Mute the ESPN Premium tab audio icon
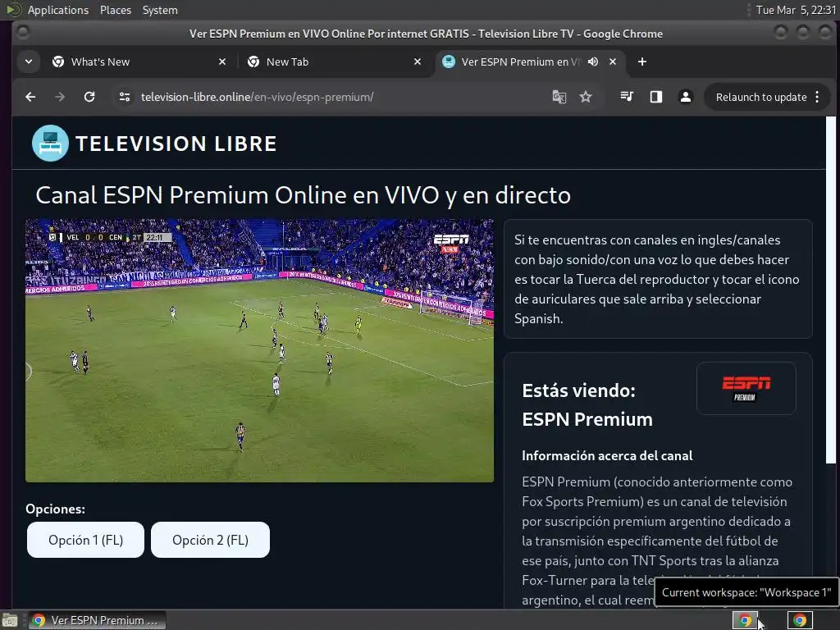Screen dimensions: 840x630 (592, 62)
